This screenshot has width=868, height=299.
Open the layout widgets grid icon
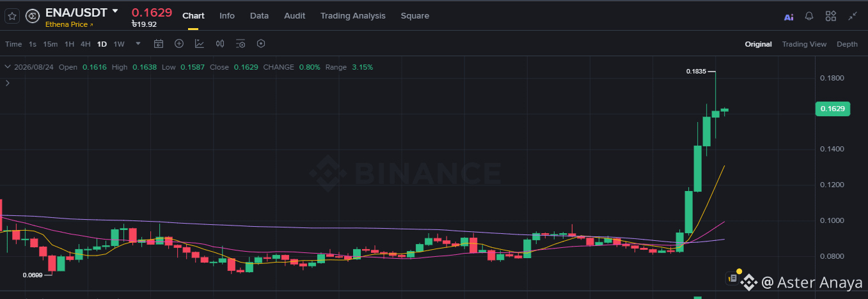click(831, 16)
